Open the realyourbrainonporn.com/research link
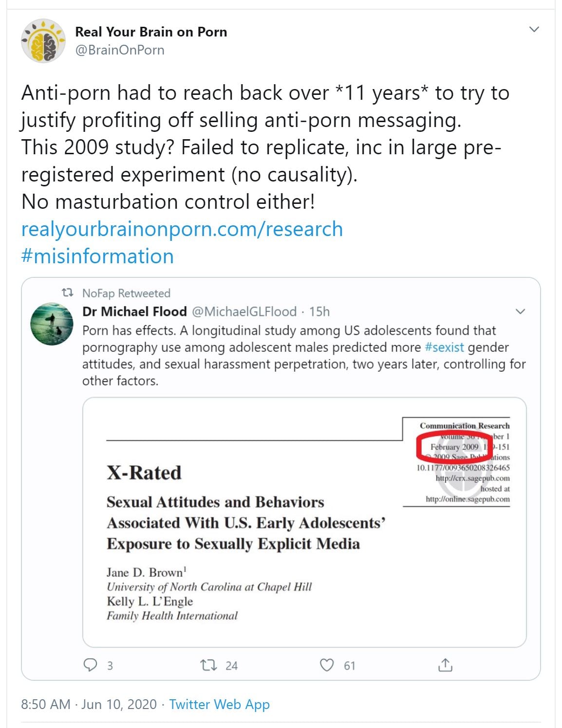 point(182,229)
